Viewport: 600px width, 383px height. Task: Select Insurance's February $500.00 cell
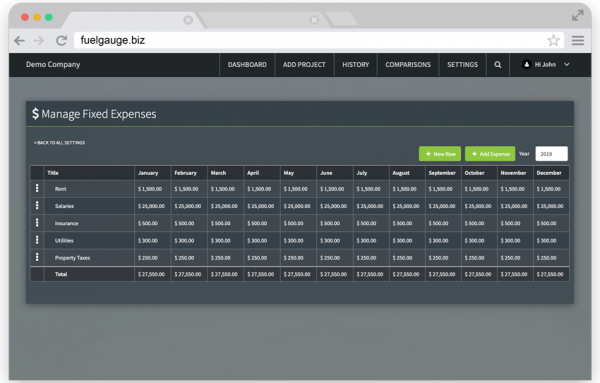(x=189, y=223)
